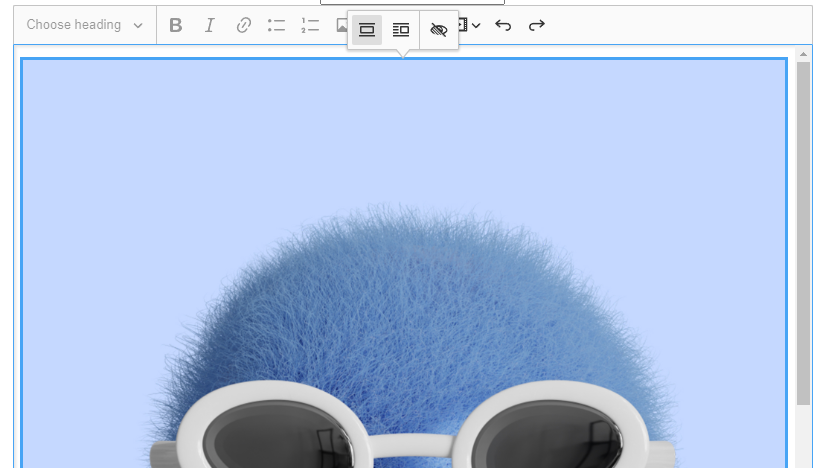Toggle italic formatting

209,25
